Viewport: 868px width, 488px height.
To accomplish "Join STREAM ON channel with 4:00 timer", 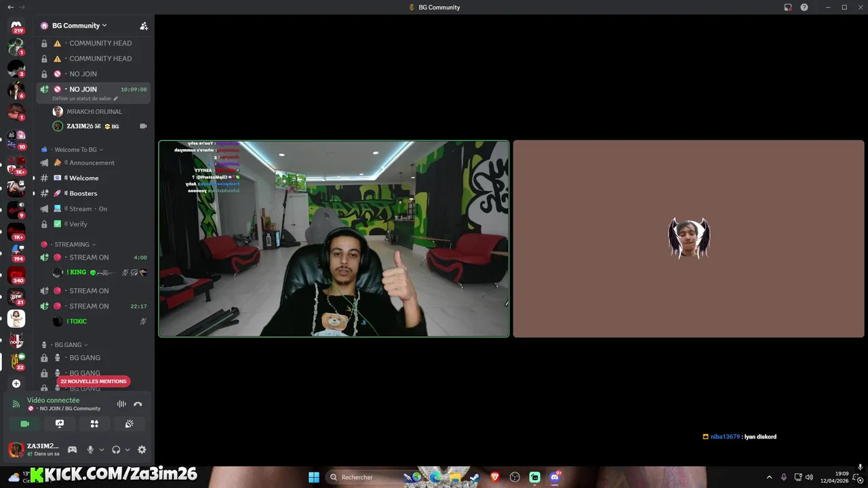I will coord(94,258).
